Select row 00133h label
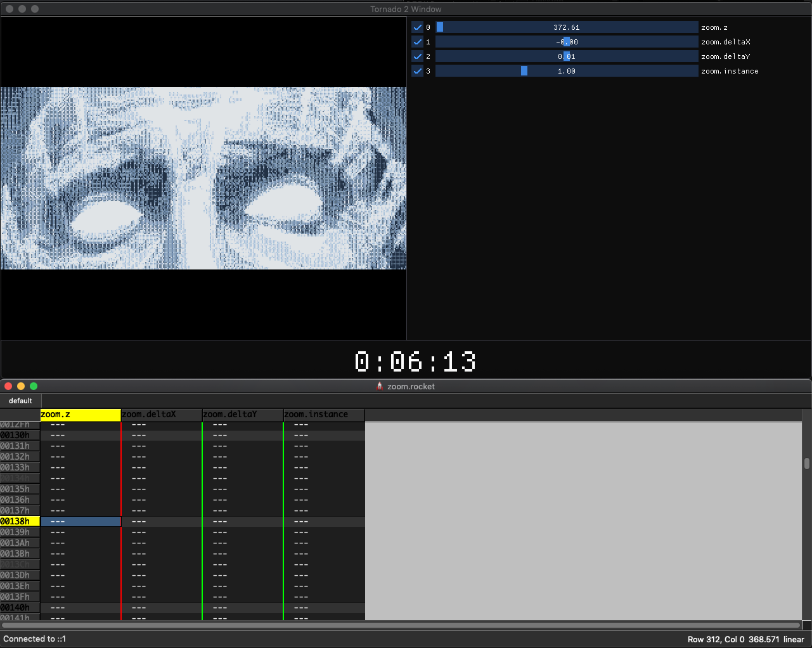This screenshot has width=812, height=648. click(x=20, y=467)
